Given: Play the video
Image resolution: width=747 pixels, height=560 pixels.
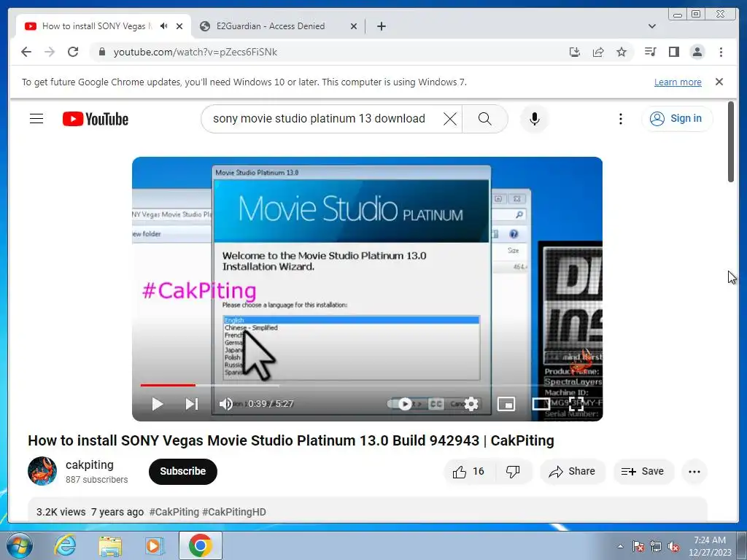Looking at the screenshot, I should (x=158, y=404).
